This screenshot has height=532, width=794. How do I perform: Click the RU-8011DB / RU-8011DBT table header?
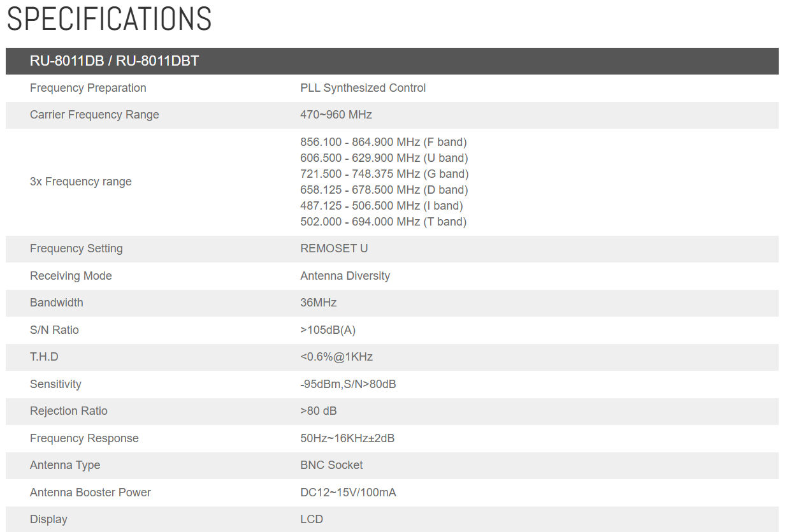tap(114, 61)
